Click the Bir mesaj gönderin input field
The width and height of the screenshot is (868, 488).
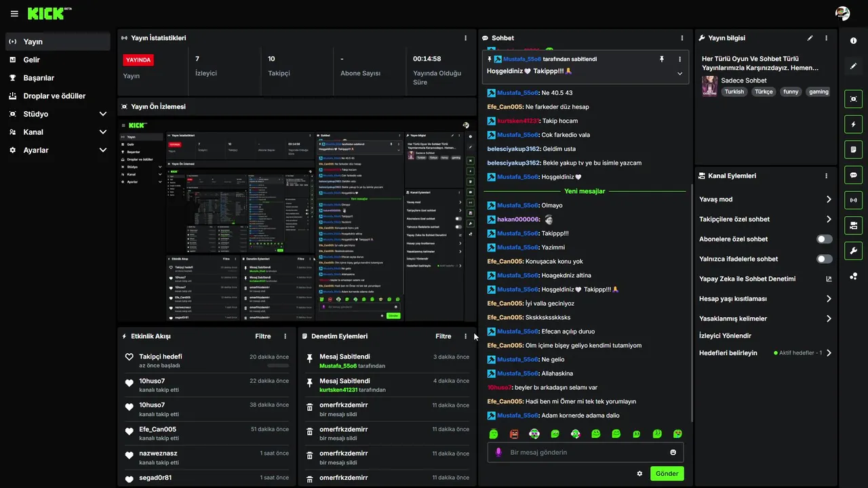(585, 452)
